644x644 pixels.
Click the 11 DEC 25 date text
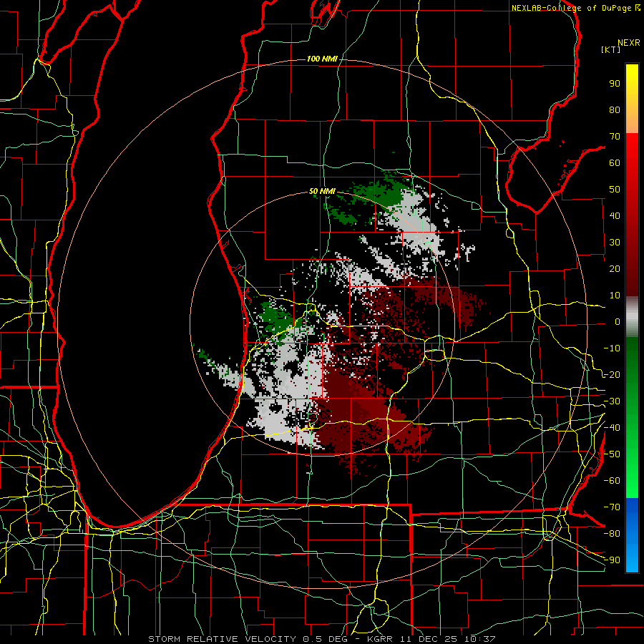(x=429, y=639)
